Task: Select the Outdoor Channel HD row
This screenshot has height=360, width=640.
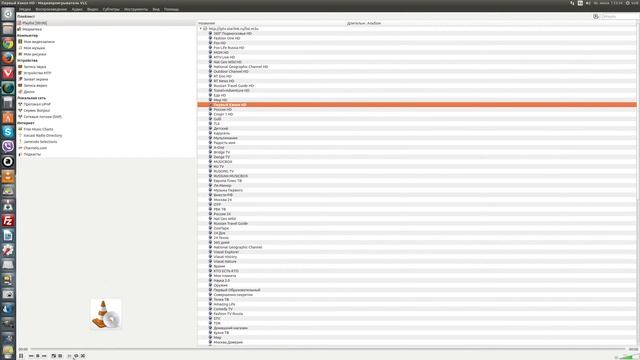Action: 417,71
